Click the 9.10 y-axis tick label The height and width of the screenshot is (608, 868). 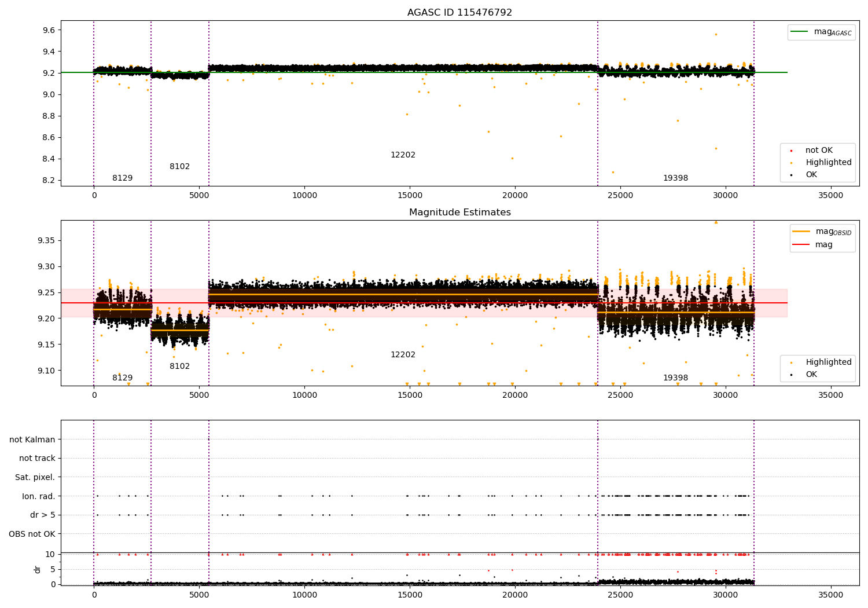click(x=47, y=371)
